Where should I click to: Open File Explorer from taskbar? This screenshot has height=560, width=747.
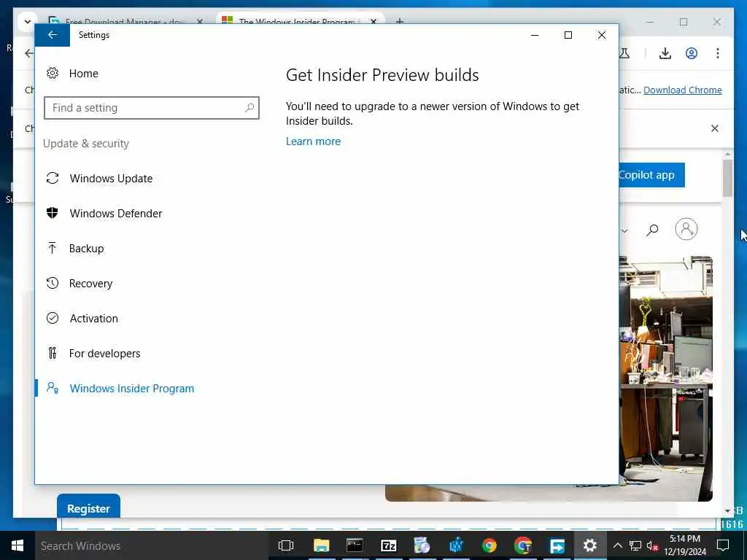pos(322,545)
